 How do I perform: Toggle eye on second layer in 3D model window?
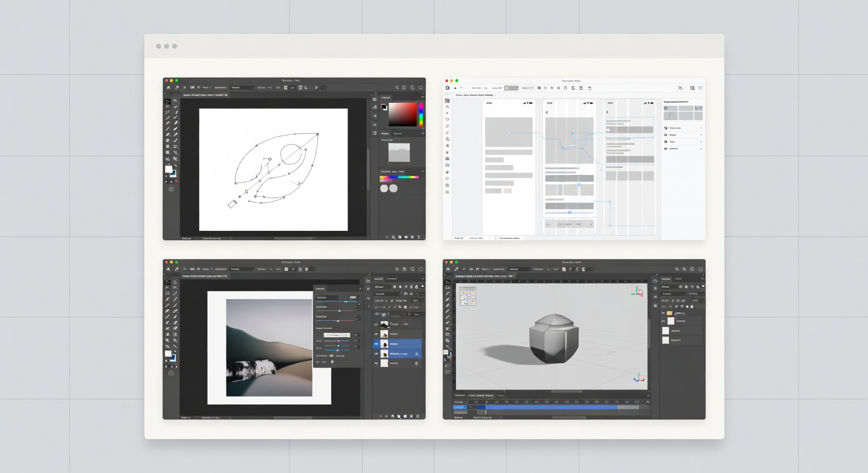coord(663,321)
